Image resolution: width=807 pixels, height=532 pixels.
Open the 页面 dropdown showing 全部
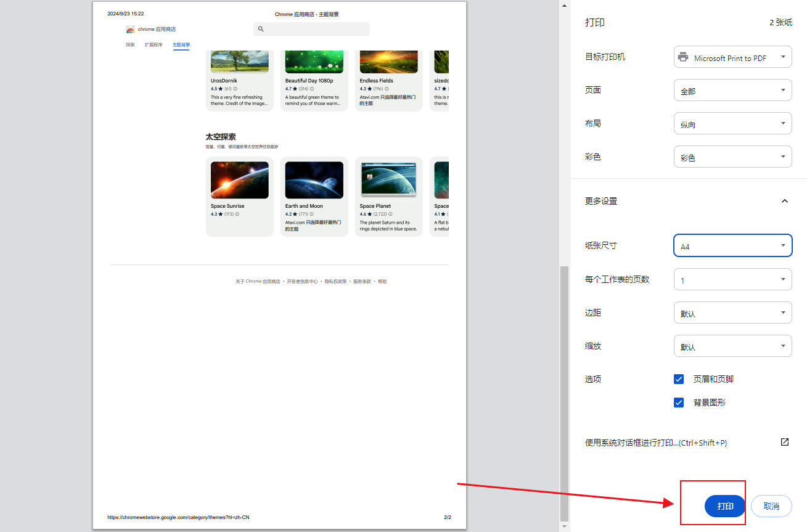pyautogui.click(x=733, y=91)
